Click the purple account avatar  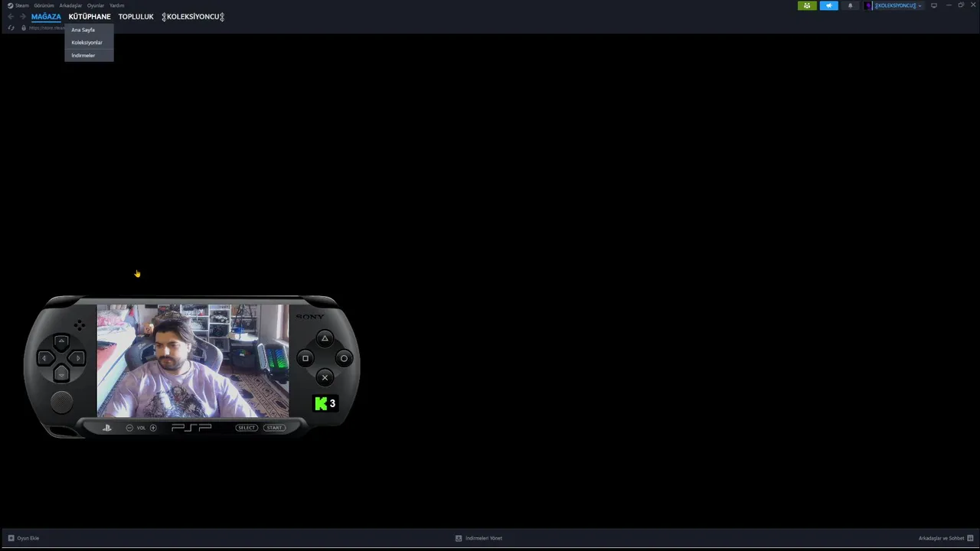pyautogui.click(x=868, y=5)
